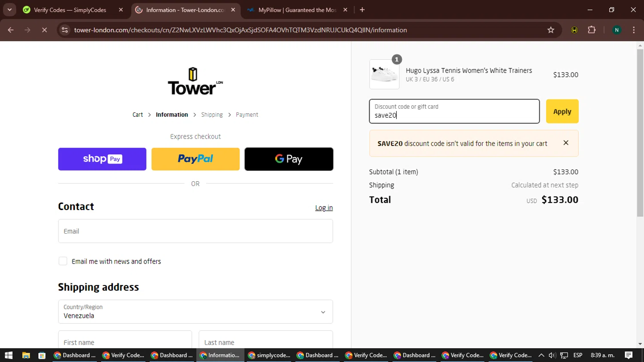Click the address bar URL
Image resolution: width=644 pixels, height=362 pixels.
point(240,30)
